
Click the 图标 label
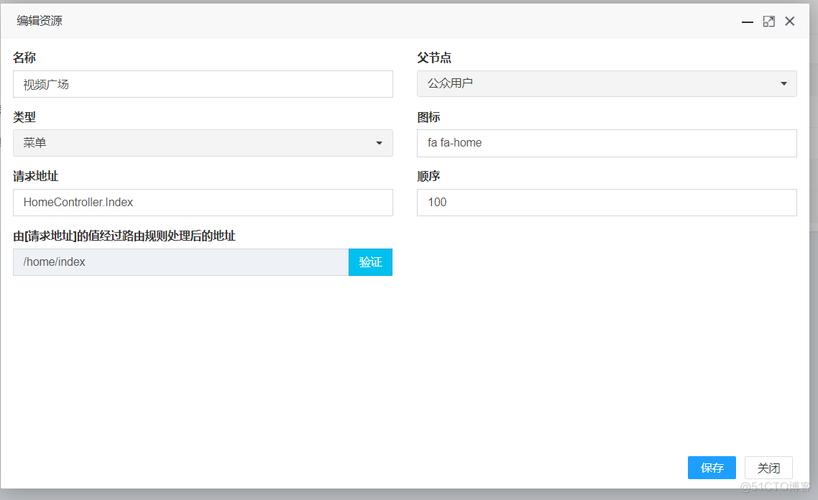[428, 117]
